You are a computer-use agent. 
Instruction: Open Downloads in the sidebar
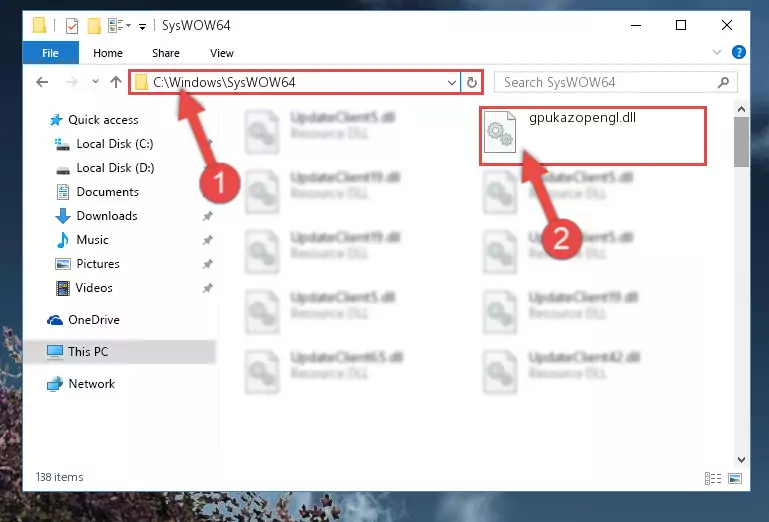click(106, 216)
